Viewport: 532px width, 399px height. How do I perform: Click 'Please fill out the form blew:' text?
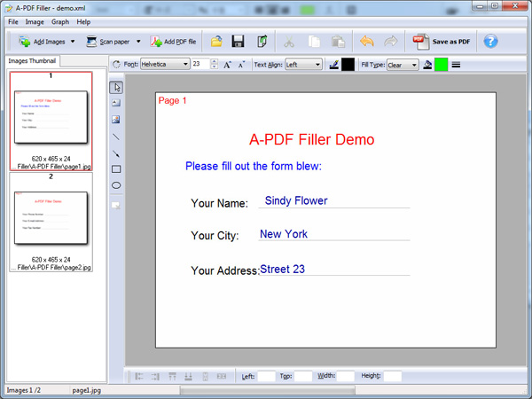tap(254, 167)
